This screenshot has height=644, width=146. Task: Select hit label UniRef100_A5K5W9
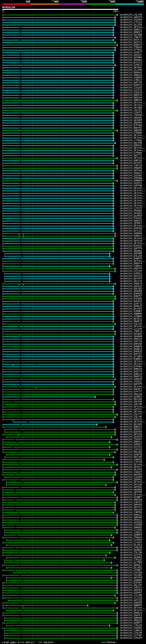[131, 254]
